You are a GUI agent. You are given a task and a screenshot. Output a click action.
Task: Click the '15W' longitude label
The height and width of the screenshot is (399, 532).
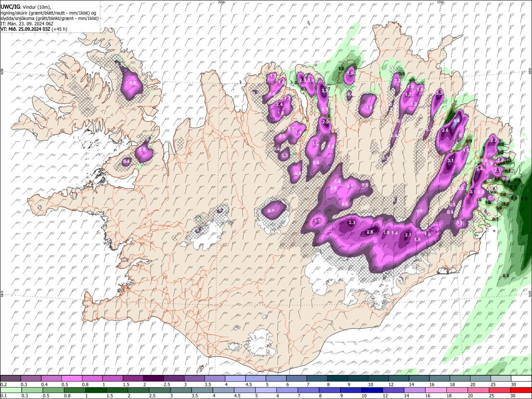(x=440, y=2)
